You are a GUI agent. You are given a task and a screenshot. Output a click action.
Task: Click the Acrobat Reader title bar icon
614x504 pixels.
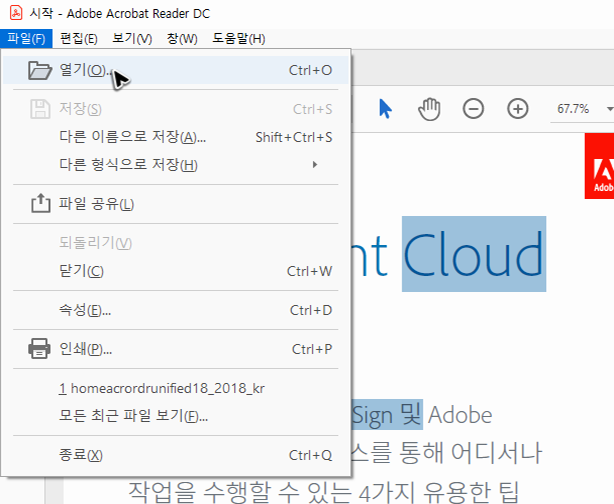tap(16, 13)
